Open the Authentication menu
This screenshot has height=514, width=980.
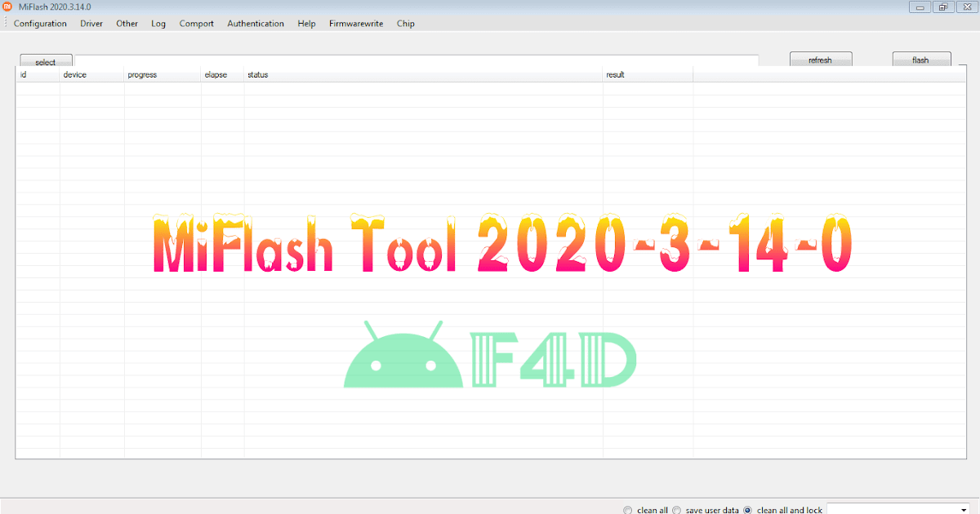click(255, 24)
